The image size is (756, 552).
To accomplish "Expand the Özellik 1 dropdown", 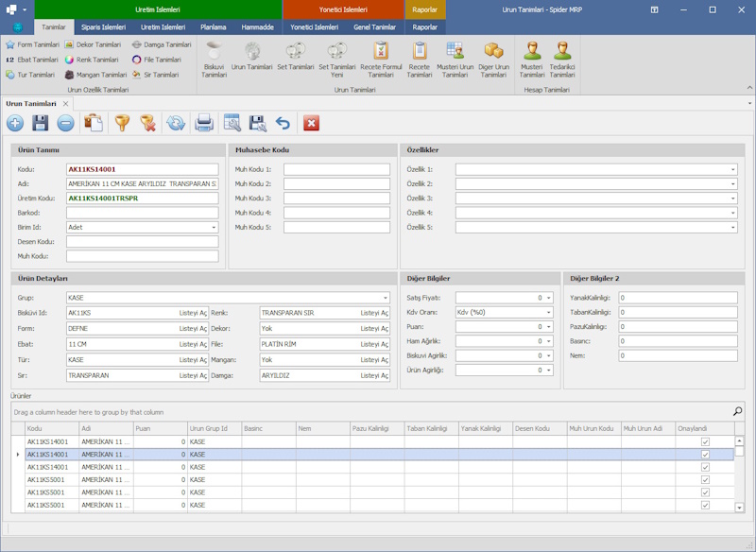I will point(733,169).
